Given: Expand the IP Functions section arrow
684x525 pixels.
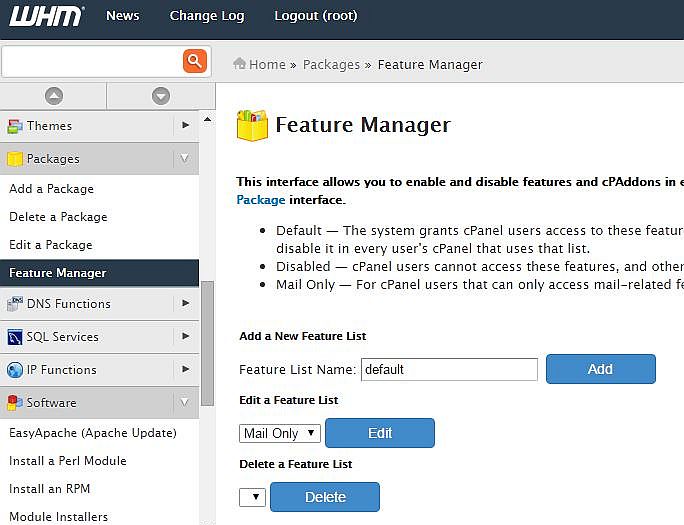Looking at the screenshot, I should [185, 369].
